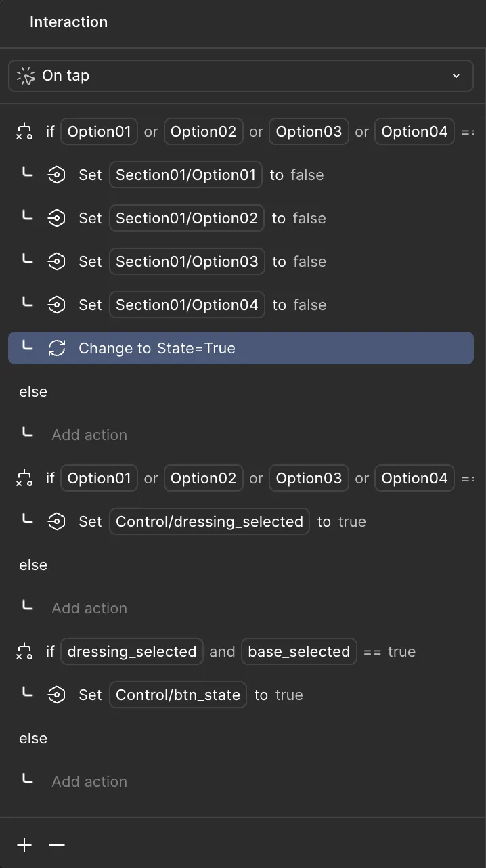Click the variable icon for Control/dressing_selected action
The image size is (486, 868).
coord(57,522)
